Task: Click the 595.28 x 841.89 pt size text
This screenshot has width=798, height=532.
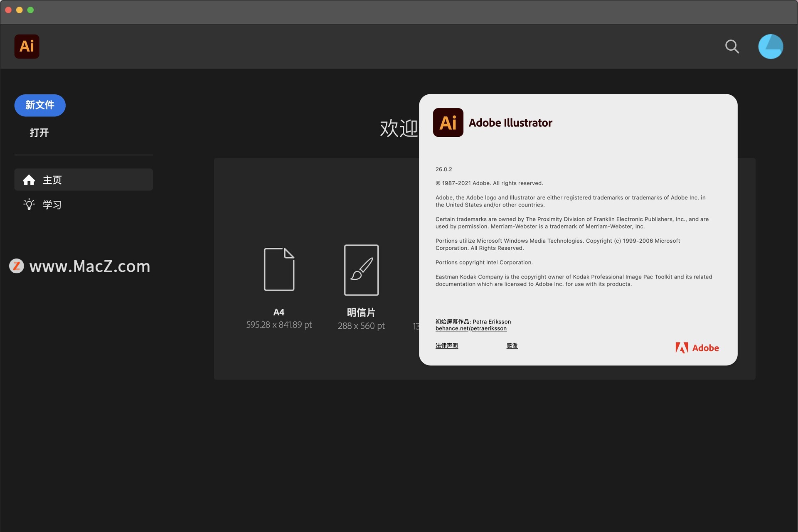Action: pos(279,325)
